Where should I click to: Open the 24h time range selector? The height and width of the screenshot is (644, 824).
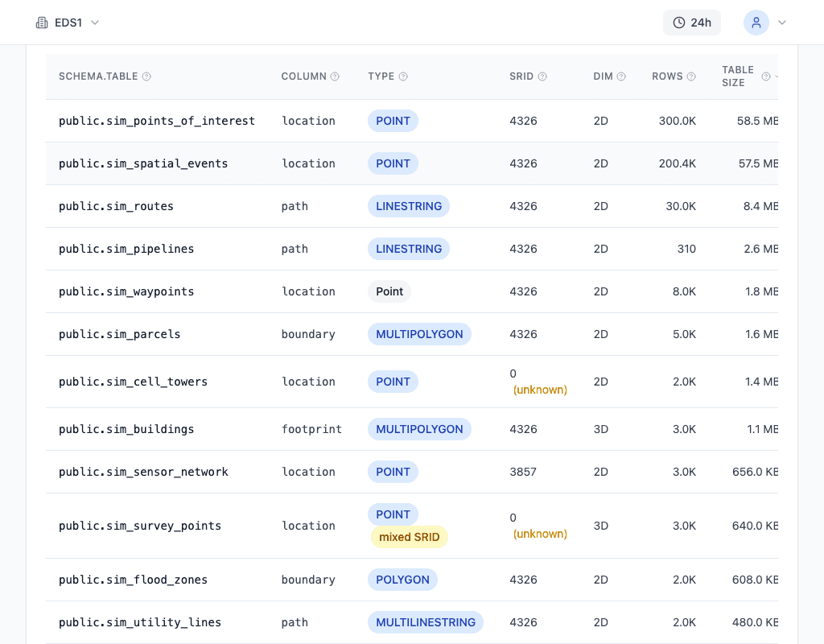click(x=692, y=23)
